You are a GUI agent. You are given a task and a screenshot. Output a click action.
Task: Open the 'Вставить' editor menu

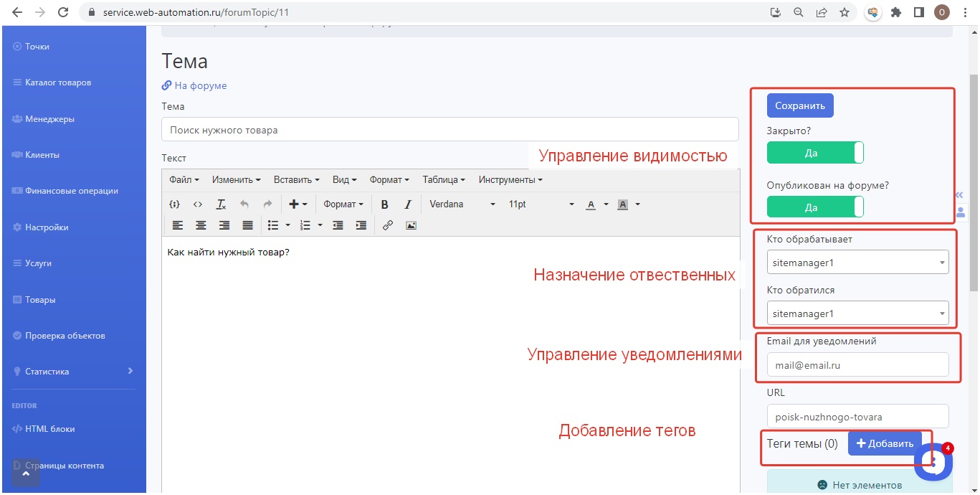point(296,180)
